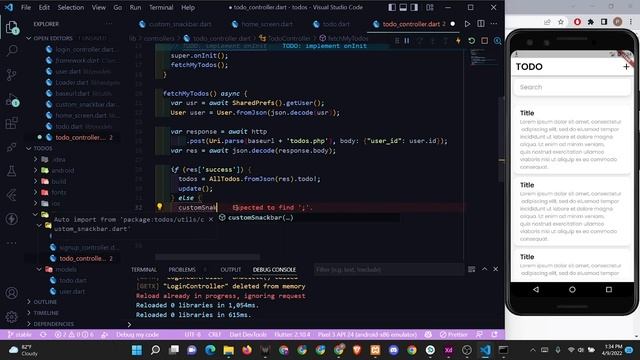The image size is (640, 360).
Task: Open Customize Layout icon
Action: (x=430, y=7)
